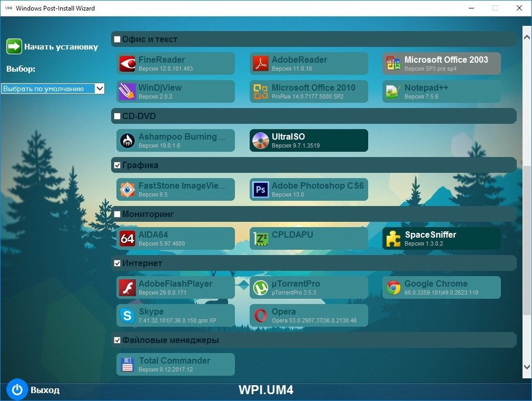Open the Выбрать по умолчанию dropdown

tap(53, 89)
